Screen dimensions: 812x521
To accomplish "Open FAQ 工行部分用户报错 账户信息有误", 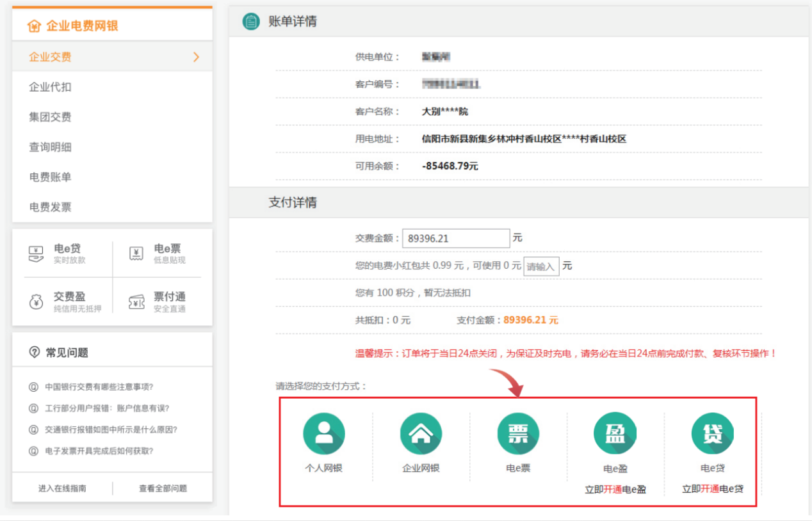I will coord(107,408).
